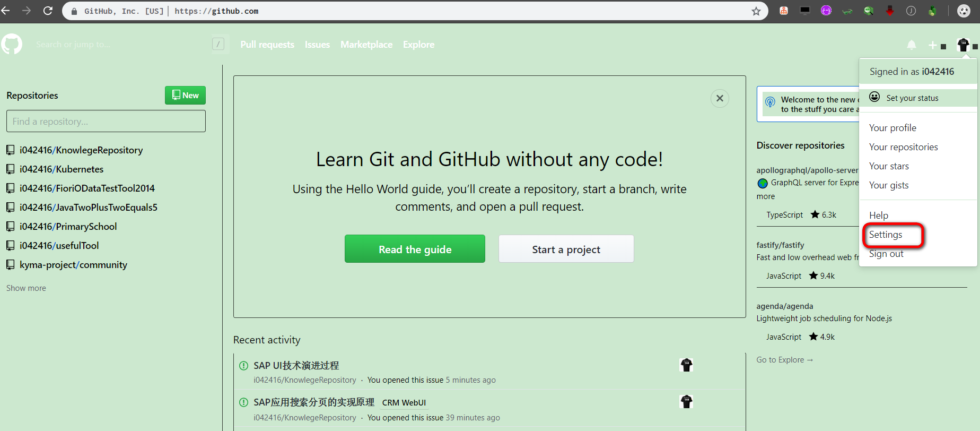This screenshot has width=980, height=431.
Task: Click the browser profile avatar icon
Action: tap(964, 11)
